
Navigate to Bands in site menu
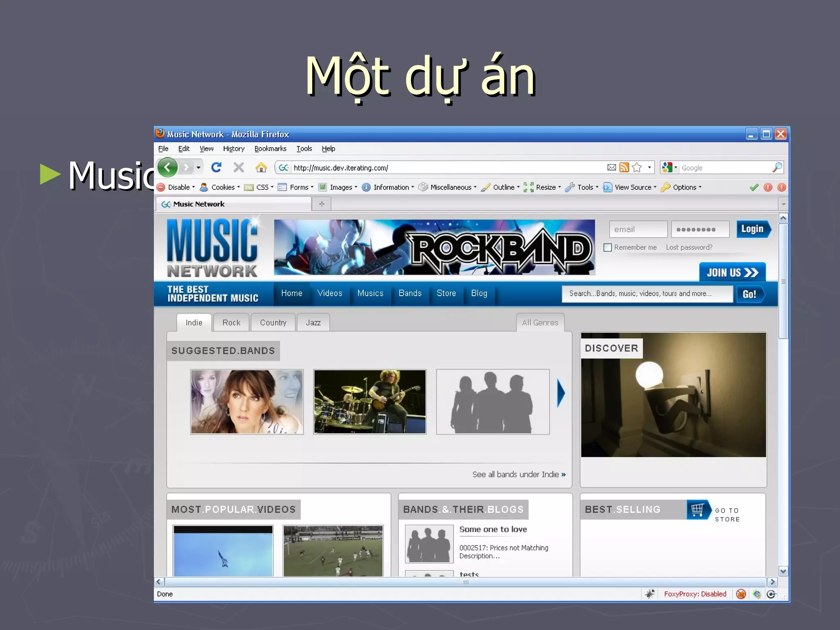click(x=410, y=293)
